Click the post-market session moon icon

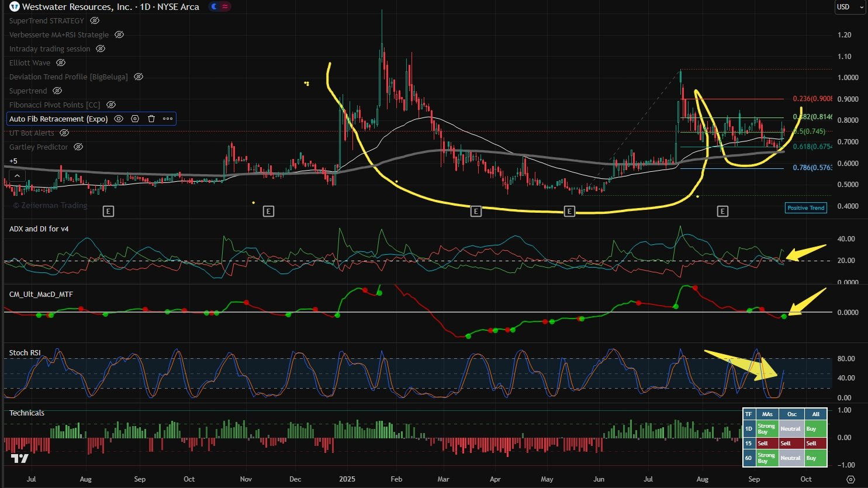214,7
